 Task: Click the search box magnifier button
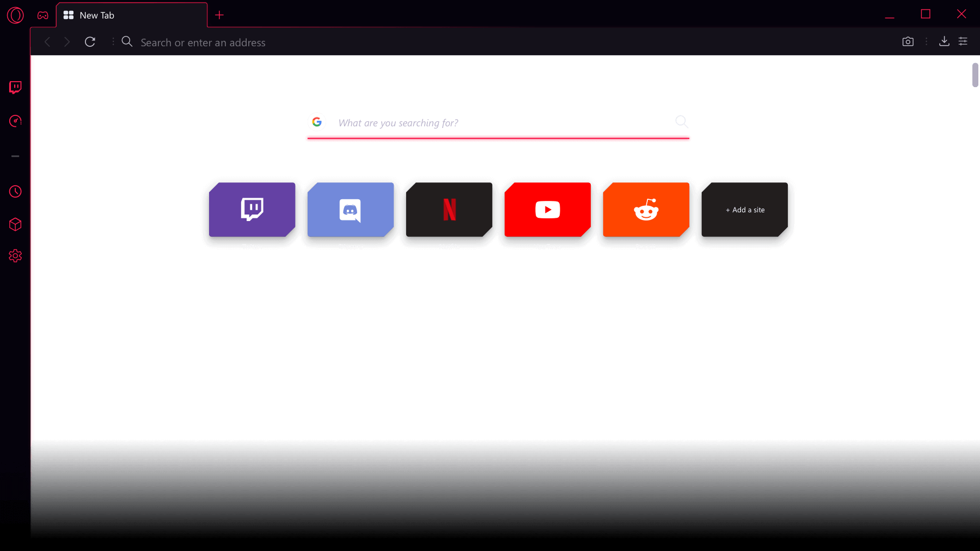681,121
